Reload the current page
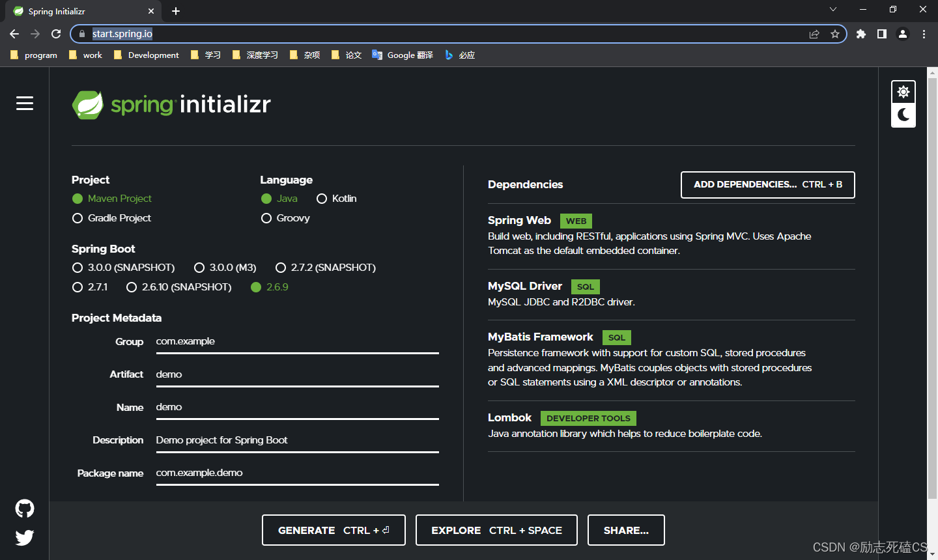The width and height of the screenshot is (938, 560). (x=56, y=34)
